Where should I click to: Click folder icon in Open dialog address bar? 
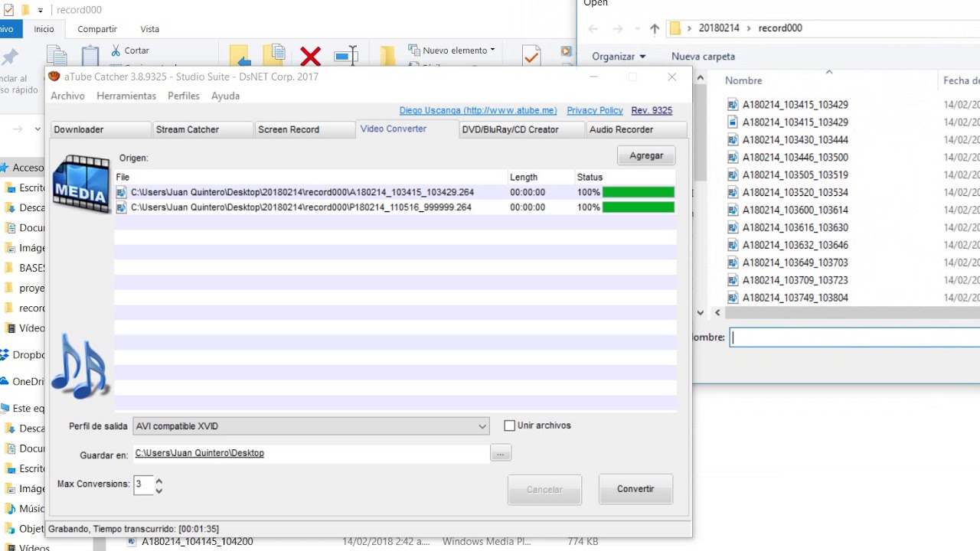[675, 28]
